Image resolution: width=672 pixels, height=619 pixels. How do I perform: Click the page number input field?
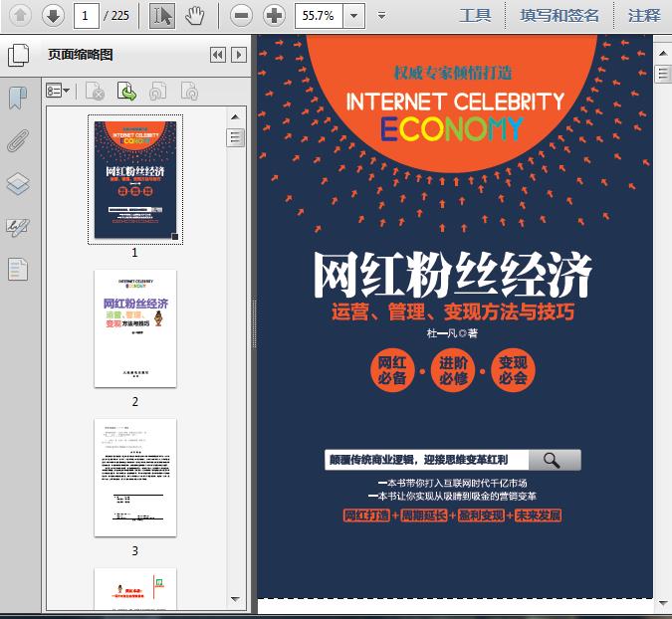(87, 16)
